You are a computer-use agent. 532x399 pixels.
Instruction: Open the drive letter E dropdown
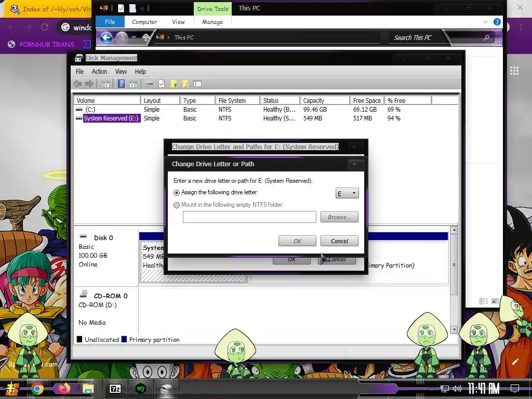347,193
